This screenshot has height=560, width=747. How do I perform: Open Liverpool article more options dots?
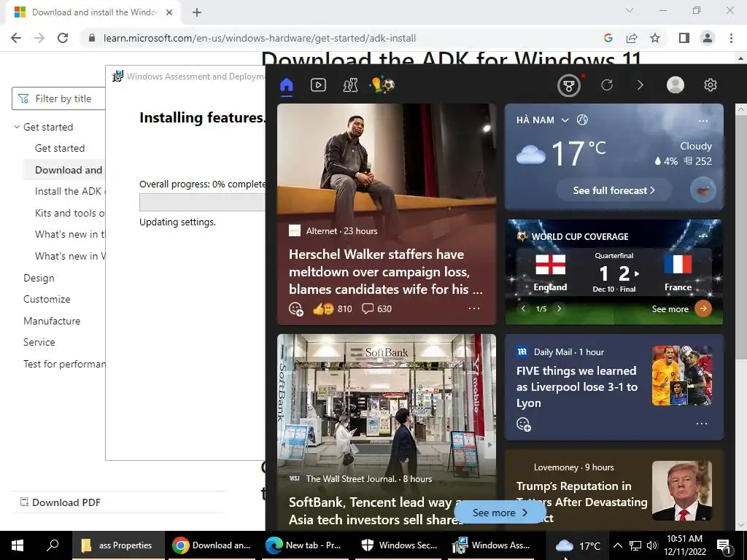(702, 424)
